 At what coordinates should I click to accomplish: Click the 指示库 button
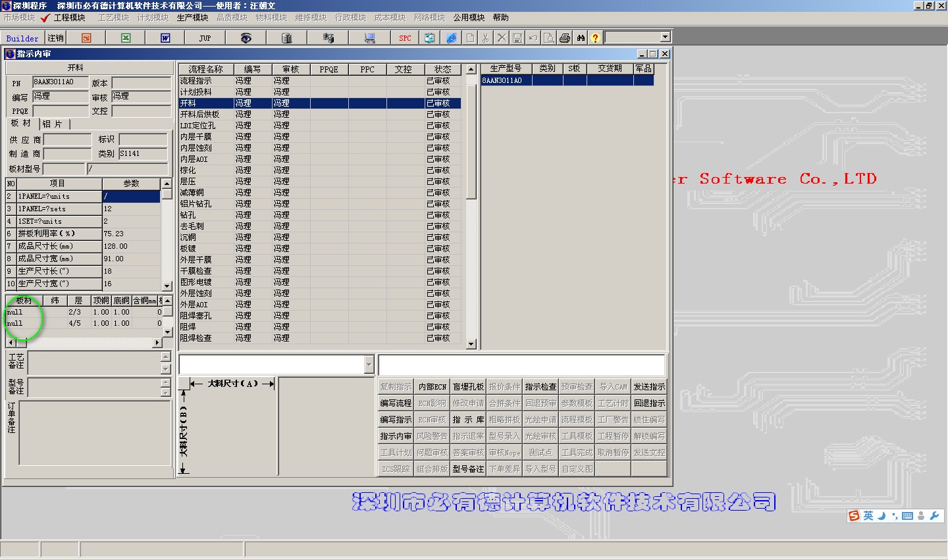[468, 420]
